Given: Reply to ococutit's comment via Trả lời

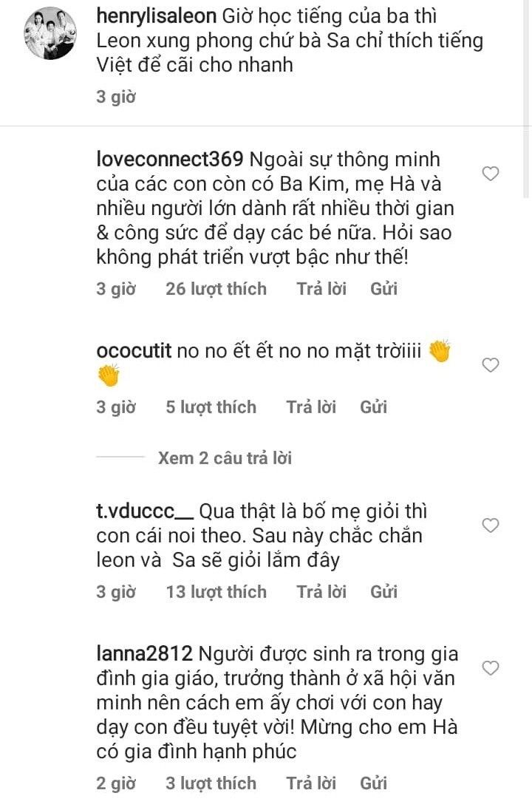Looking at the screenshot, I should 311,407.
